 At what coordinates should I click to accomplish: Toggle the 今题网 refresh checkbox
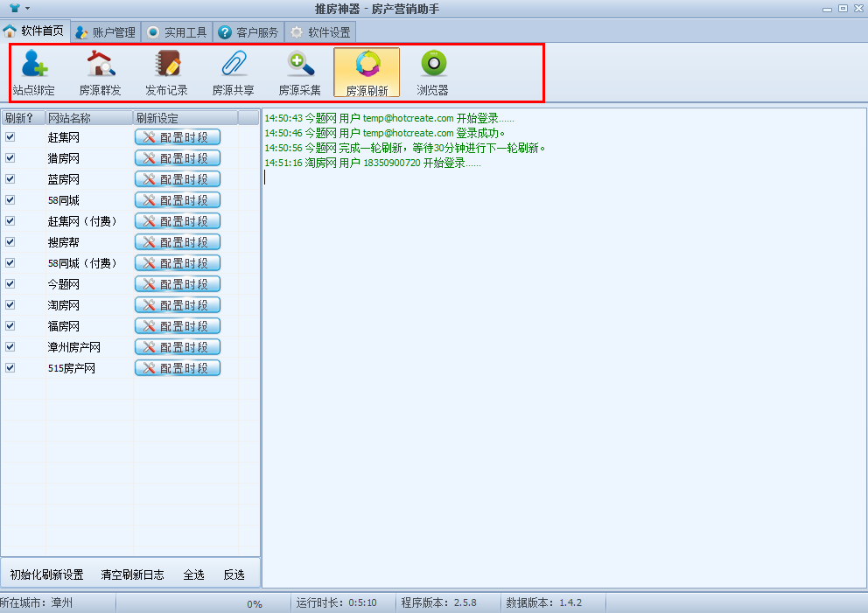pyautogui.click(x=10, y=284)
